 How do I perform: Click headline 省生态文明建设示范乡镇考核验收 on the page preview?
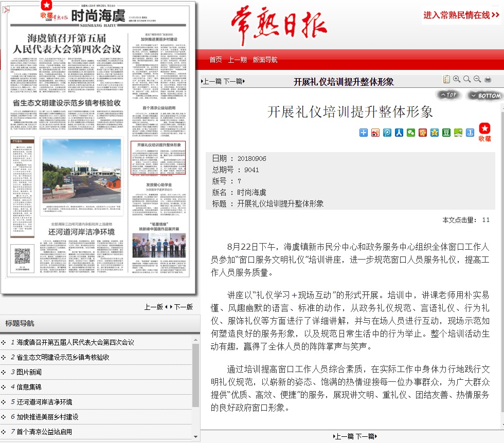(x=66, y=103)
